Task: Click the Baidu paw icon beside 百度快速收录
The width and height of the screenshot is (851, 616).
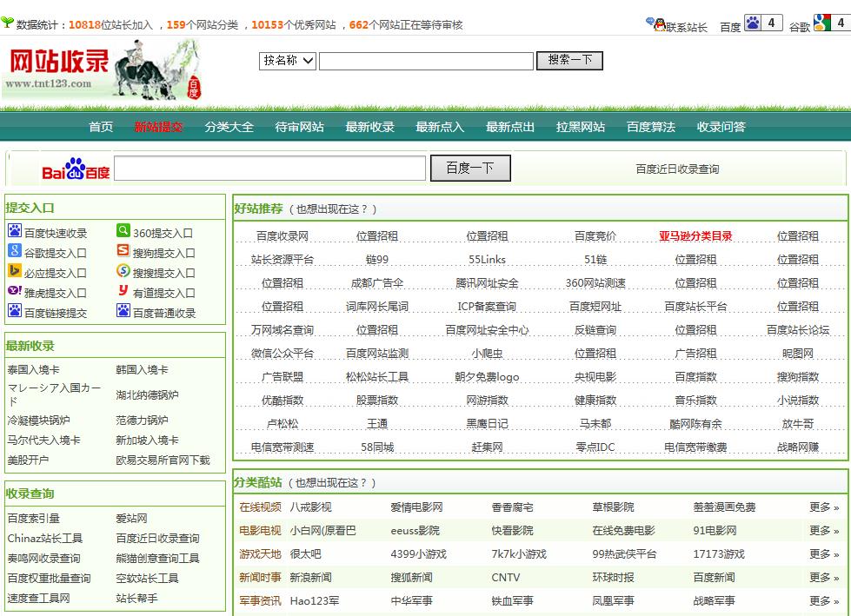Action: click(15, 231)
